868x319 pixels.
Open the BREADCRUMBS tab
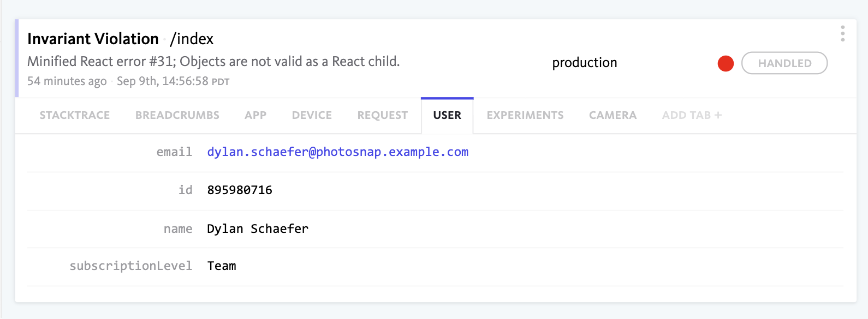tap(177, 115)
